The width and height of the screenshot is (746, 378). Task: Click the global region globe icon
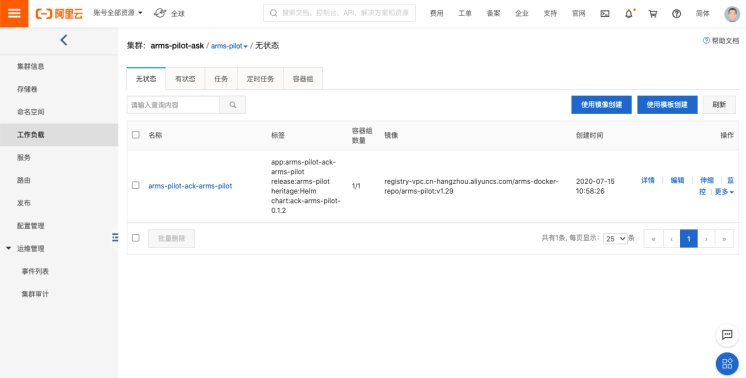point(160,13)
